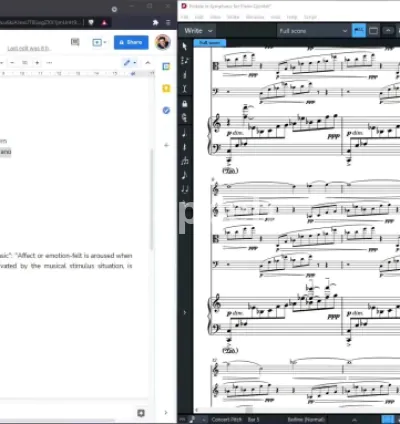This screenshot has height=424, width=400.
Task: Open the Edit menu in Dorico
Action: tap(199, 17)
